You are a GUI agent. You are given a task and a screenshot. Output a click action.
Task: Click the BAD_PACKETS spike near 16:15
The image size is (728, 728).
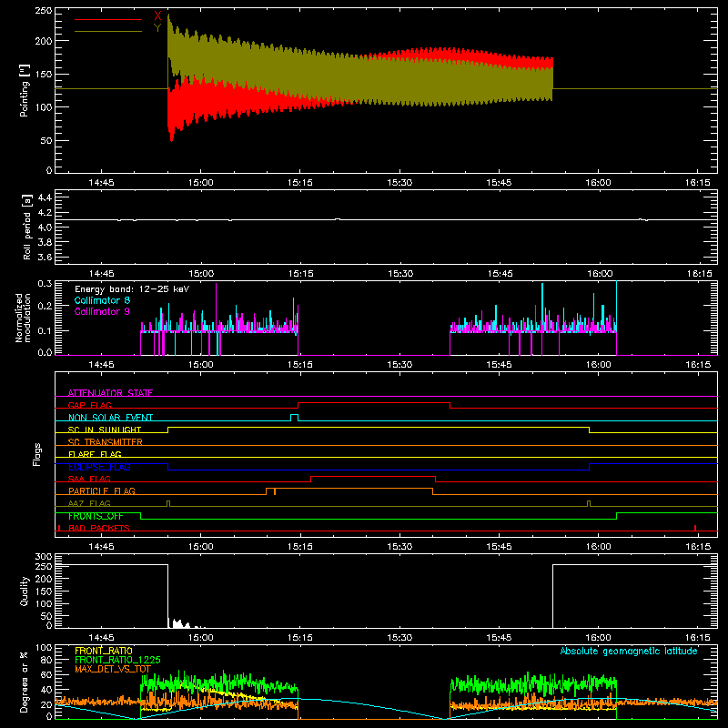click(695, 528)
